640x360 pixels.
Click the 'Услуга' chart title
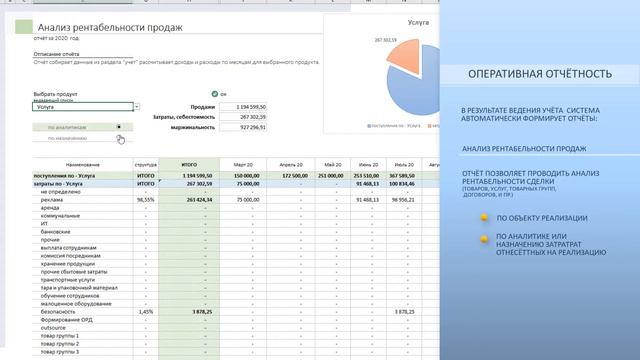(418, 22)
